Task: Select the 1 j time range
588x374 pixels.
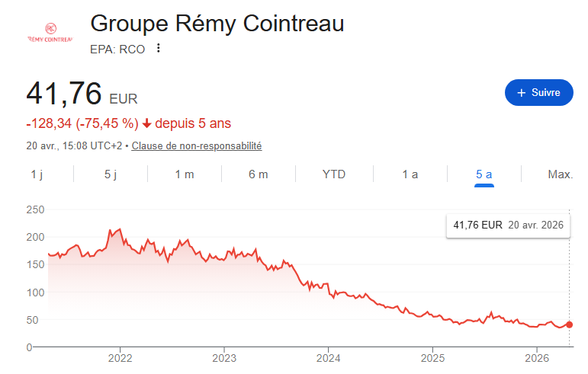Action: [37, 174]
